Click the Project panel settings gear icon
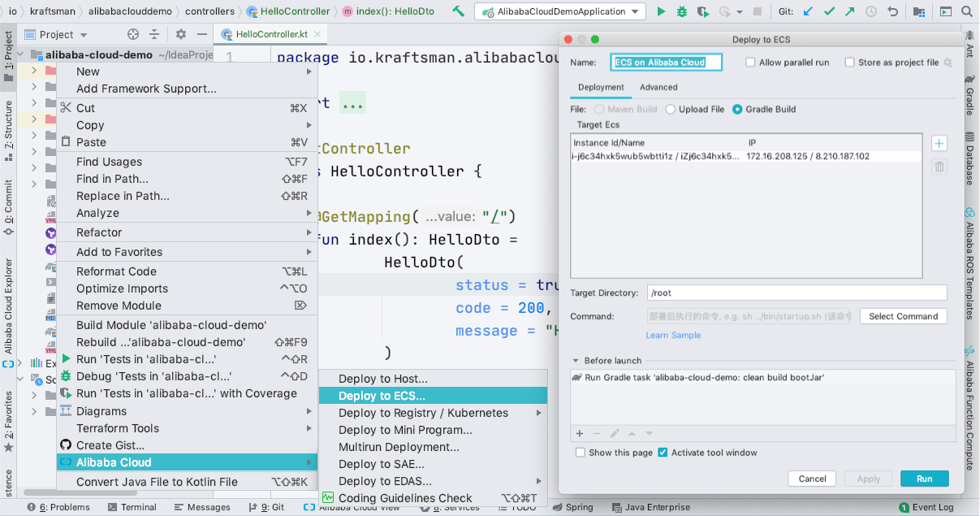This screenshot has height=516, width=980. (181, 34)
